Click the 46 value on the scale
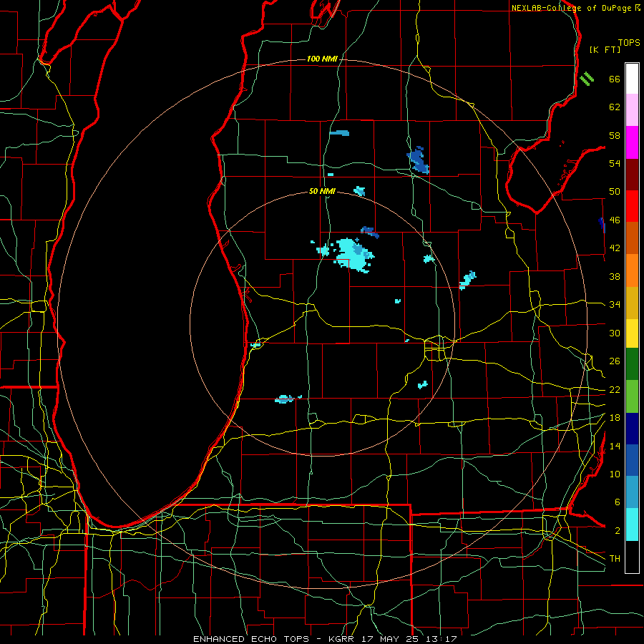This screenshot has height=644, width=644. (x=615, y=220)
